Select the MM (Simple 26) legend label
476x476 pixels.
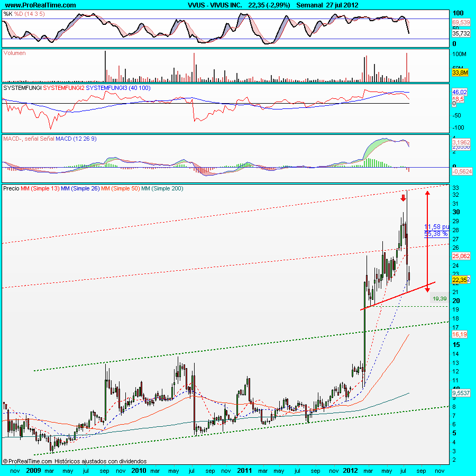pyautogui.click(x=80, y=188)
